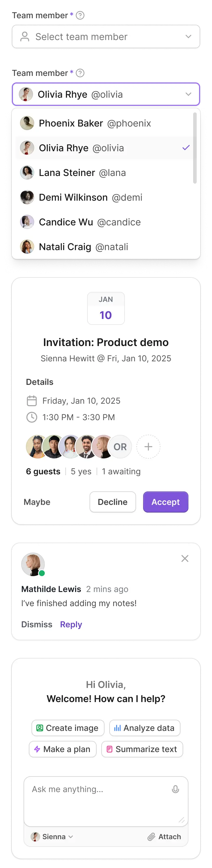Click the Create image icon
Image resolution: width=212 pixels, height=868 pixels.
tap(40, 728)
